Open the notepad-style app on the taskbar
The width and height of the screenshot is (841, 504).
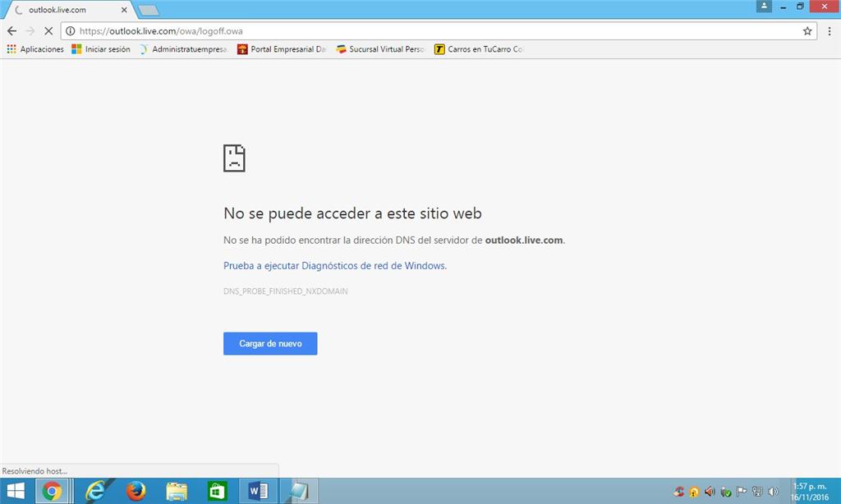(x=299, y=491)
